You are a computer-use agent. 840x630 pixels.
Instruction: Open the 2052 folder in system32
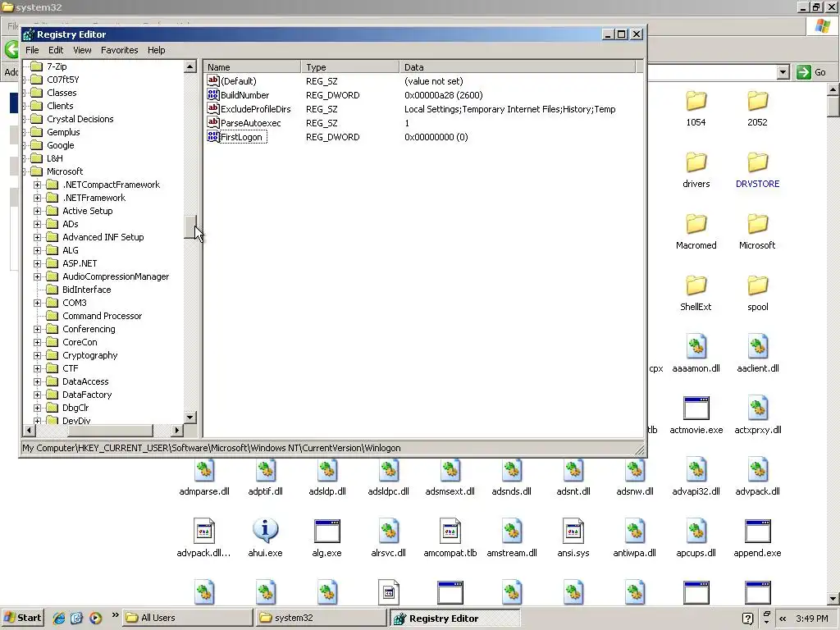(757, 101)
